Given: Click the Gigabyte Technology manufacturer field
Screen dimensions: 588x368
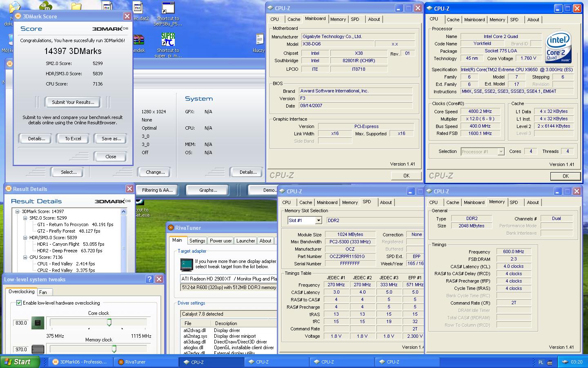Looking at the screenshot, I should click(358, 36).
